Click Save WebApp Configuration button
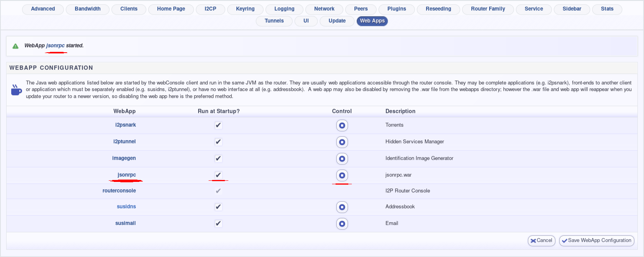Image resolution: width=644 pixels, height=257 pixels. point(596,241)
